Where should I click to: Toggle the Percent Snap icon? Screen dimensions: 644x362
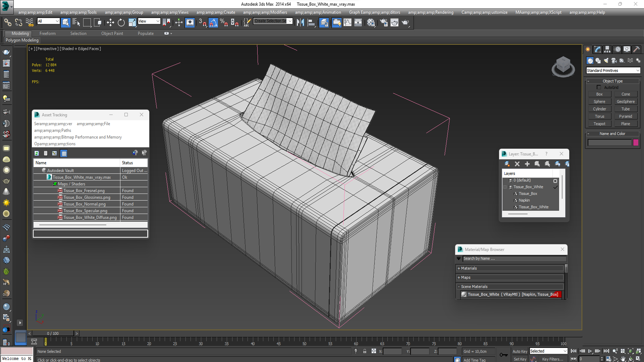coord(224,22)
